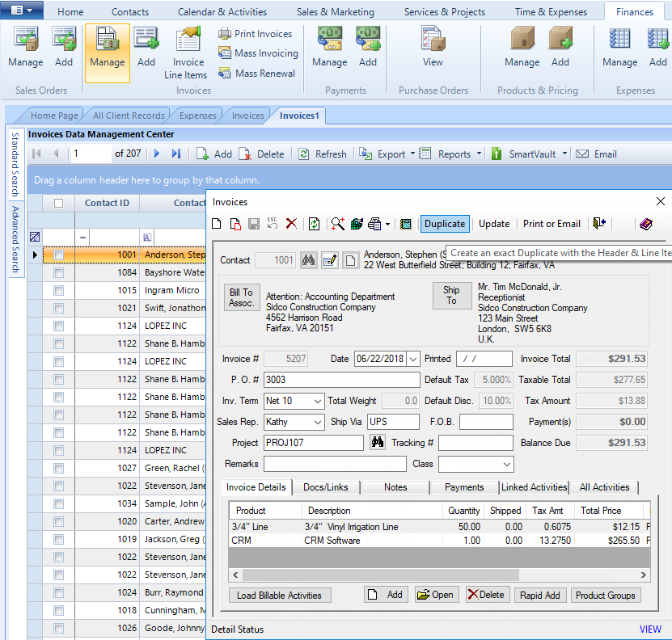Add a new payment from the ribbon
Image resolution: width=672 pixels, height=640 pixels.
(x=368, y=47)
